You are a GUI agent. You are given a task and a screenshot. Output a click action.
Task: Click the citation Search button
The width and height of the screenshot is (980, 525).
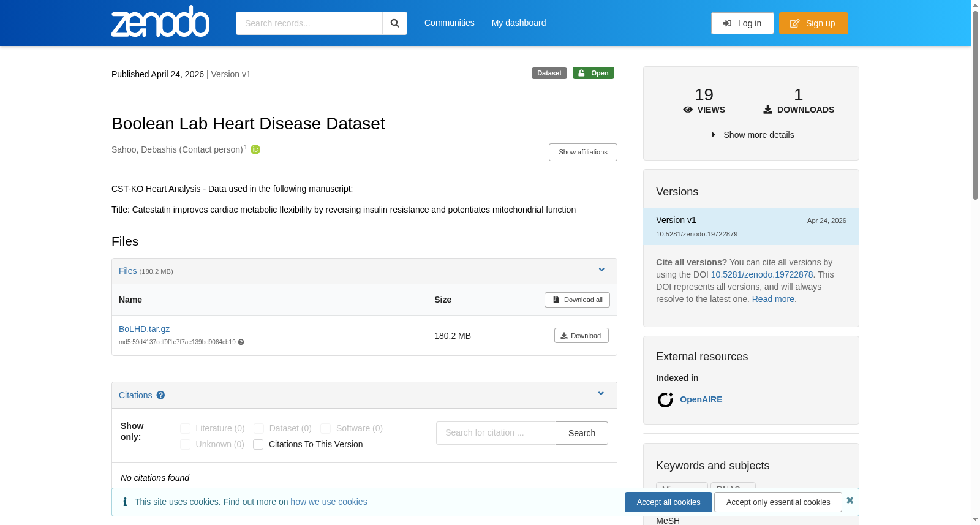582,433
